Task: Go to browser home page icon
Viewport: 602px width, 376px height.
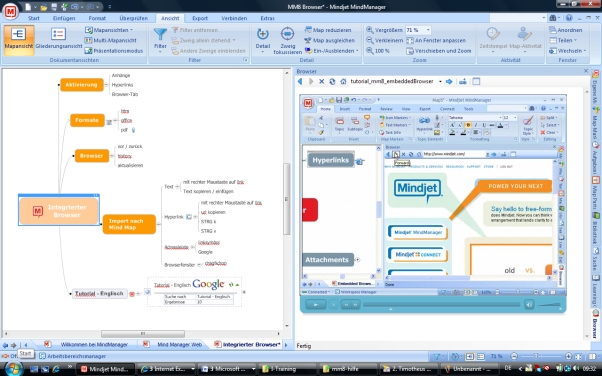Action: point(343,81)
